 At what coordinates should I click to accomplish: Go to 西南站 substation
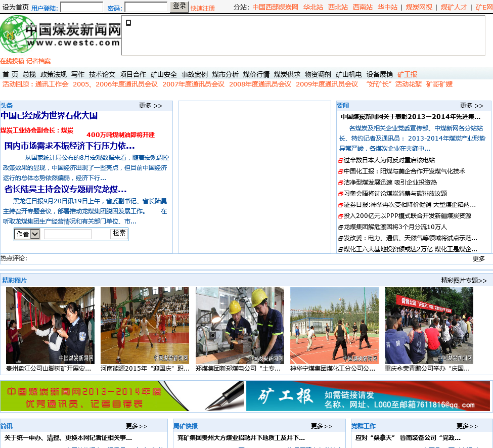(363, 7)
